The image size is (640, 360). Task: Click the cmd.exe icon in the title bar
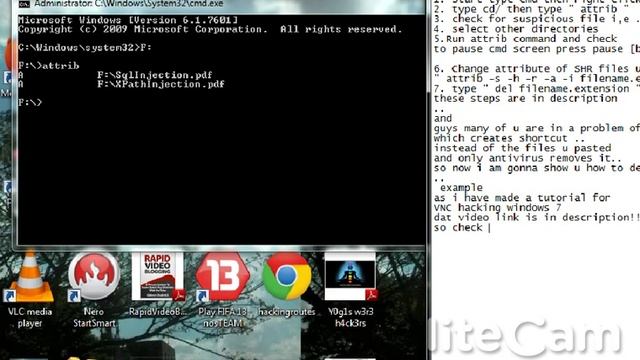(x=24, y=4)
